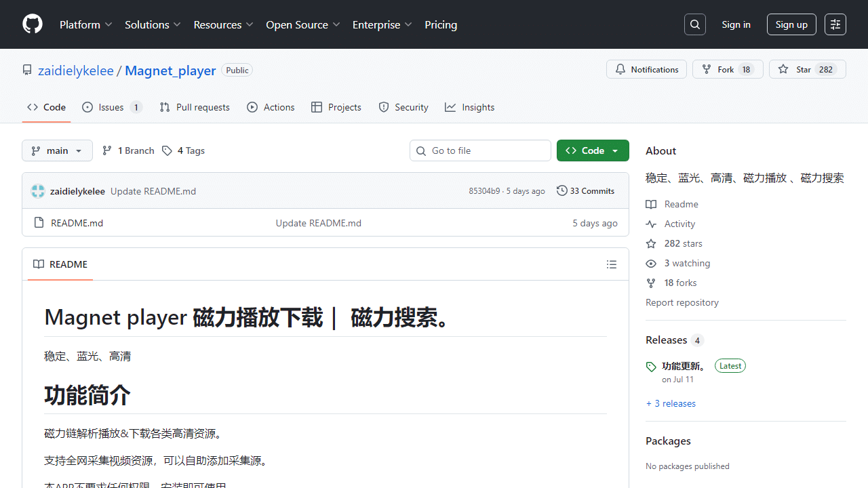Image resolution: width=868 pixels, height=488 pixels.
Task: Open the Projects tab
Action: click(x=336, y=107)
